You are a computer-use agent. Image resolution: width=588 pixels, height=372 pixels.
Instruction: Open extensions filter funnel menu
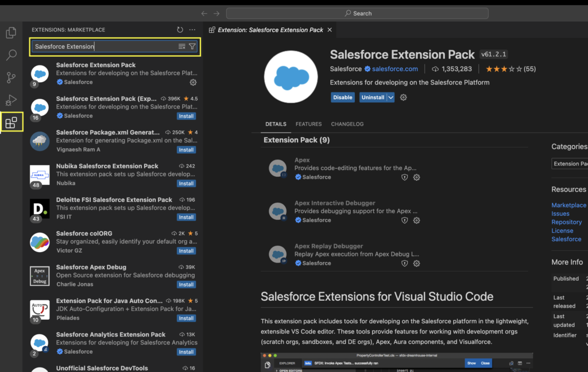click(x=192, y=46)
